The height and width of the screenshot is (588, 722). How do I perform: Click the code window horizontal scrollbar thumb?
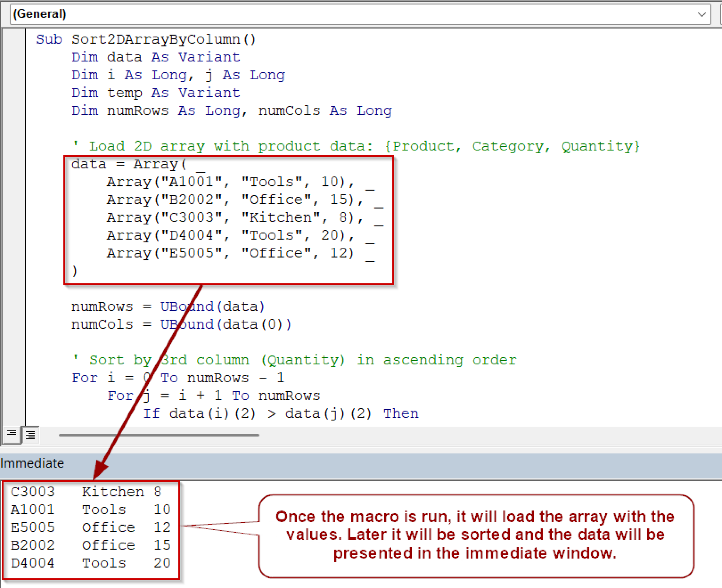[x=159, y=435]
